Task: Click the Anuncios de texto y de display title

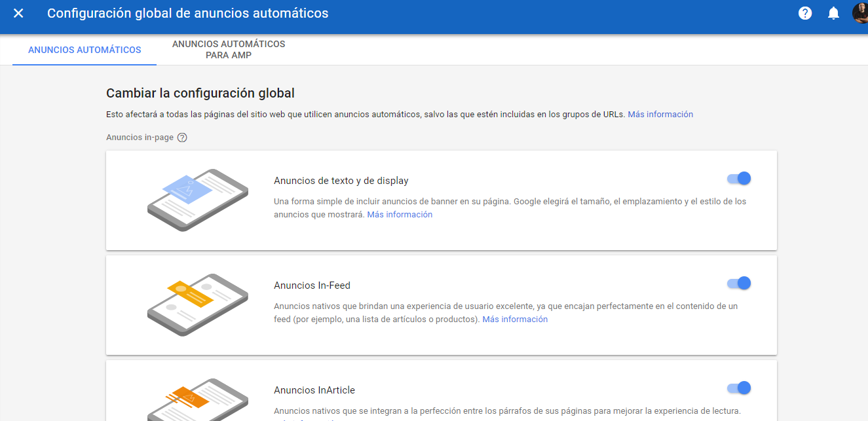Action: tap(341, 181)
